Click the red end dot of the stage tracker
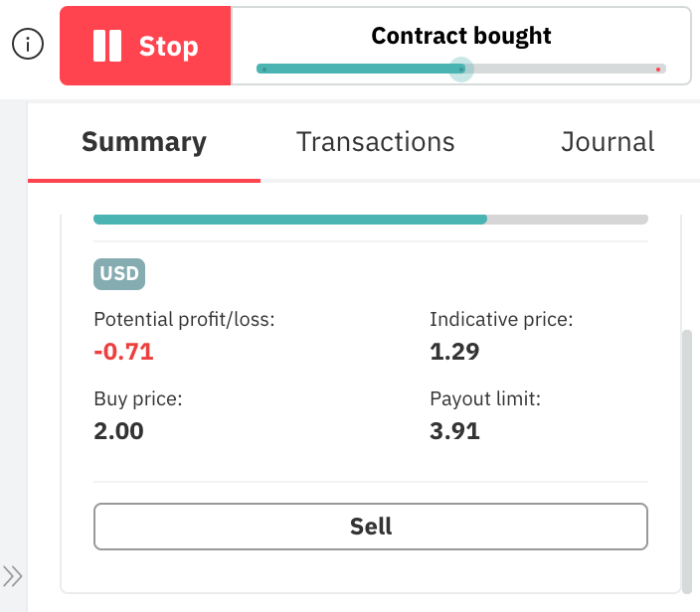Screen dimensions: 700x612 (x=658, y=70)
